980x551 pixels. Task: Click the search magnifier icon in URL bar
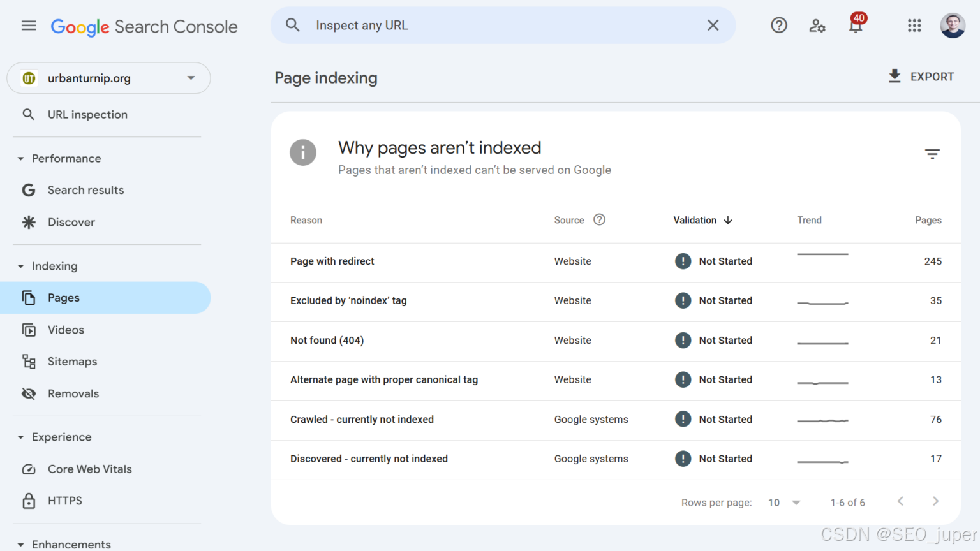tap(293, 25)
